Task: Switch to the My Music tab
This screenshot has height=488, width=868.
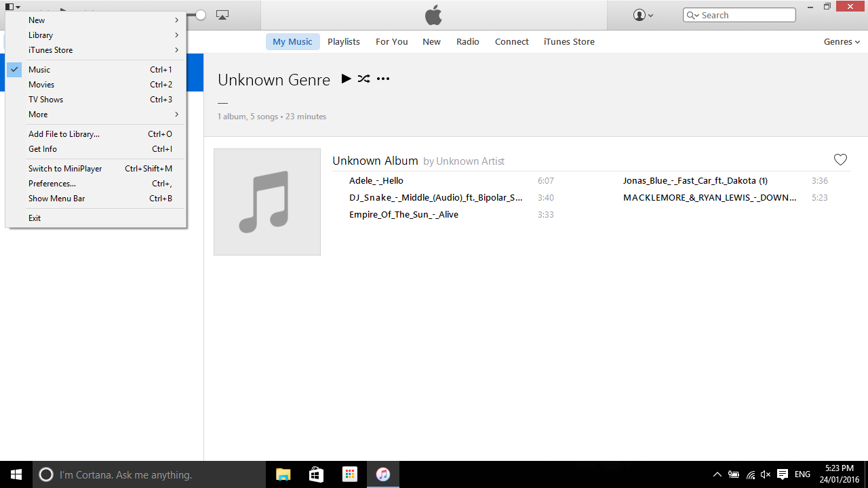Action: [292, 41]
